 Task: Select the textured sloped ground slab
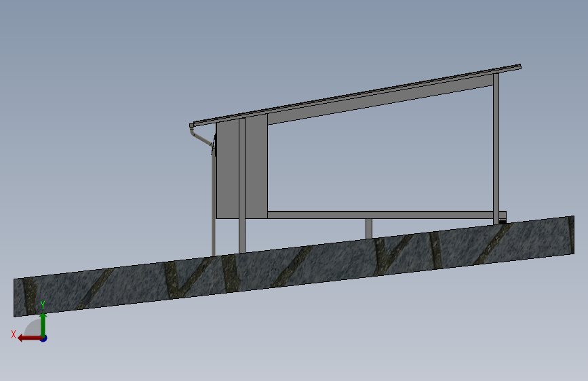294,266
